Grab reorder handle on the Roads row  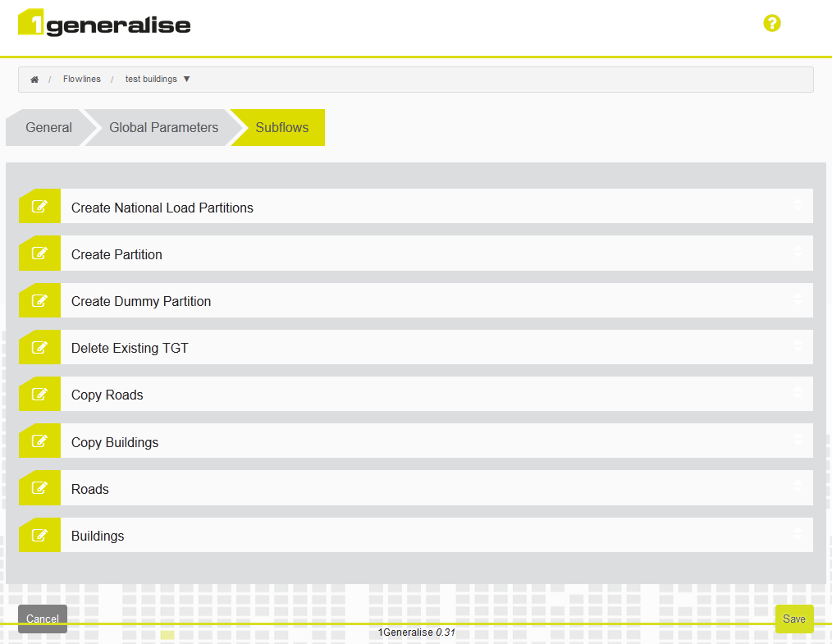(798, 486)
